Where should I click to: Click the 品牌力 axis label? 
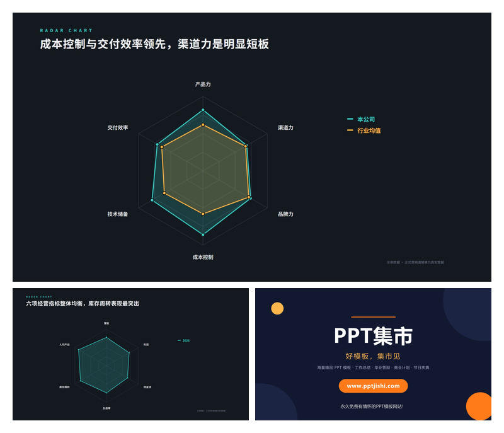[285, 214]
